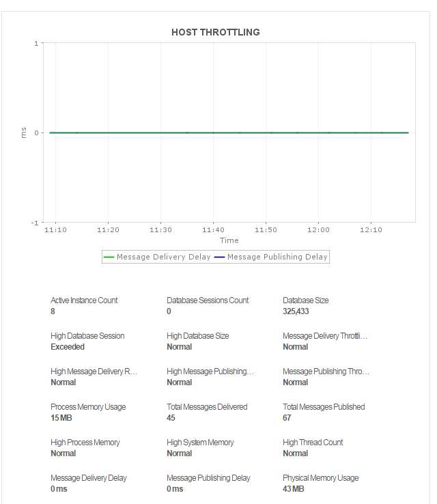
Task: Select the Active Instance Count metric
Action: coord(84,300)
